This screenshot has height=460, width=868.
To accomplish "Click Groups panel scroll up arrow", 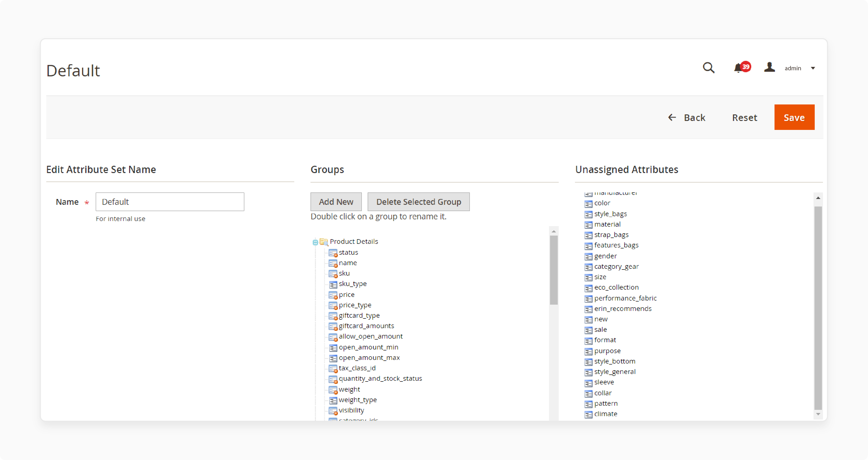I will click(553, 231).
